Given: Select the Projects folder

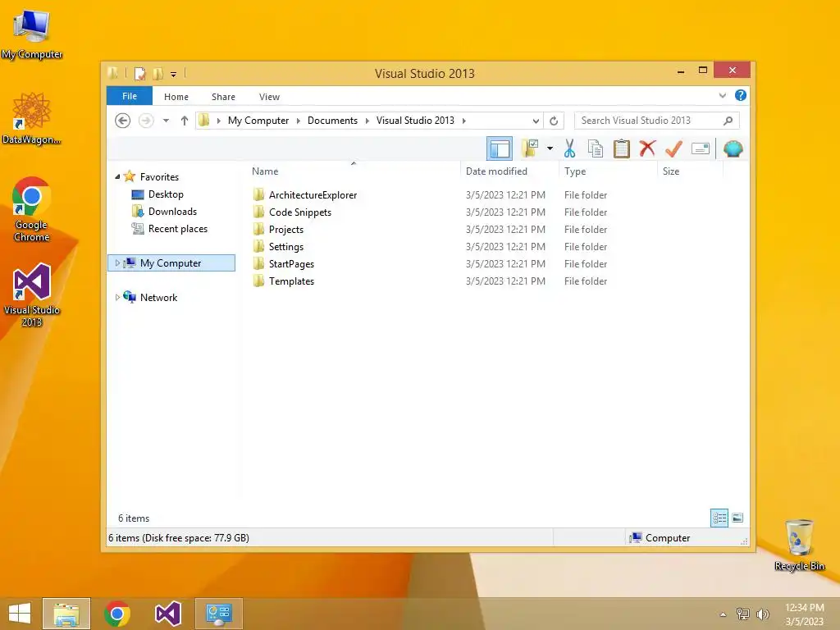Looking at the screenshot, I should click(286, 230).
